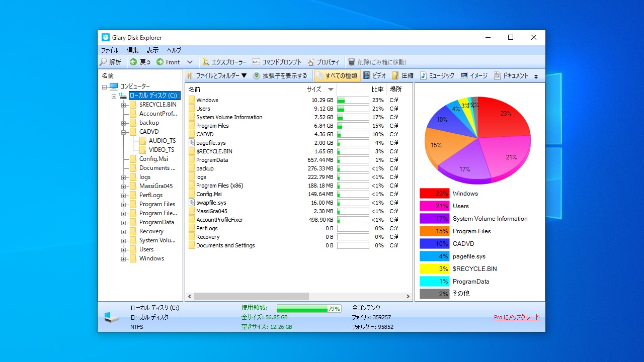Sort by the 場所 column header
The height and width of the screenshot is (362, 644).
pyautogui.click(x=399, y=89)
